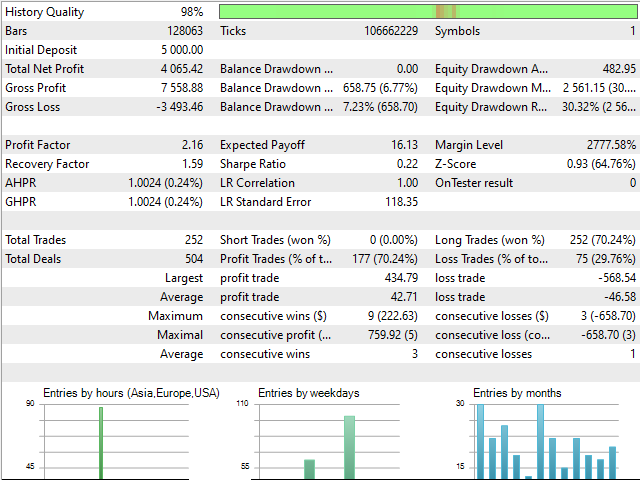Click Balance Drawdown value 658.75 (6.77%)

click(380, 88)
